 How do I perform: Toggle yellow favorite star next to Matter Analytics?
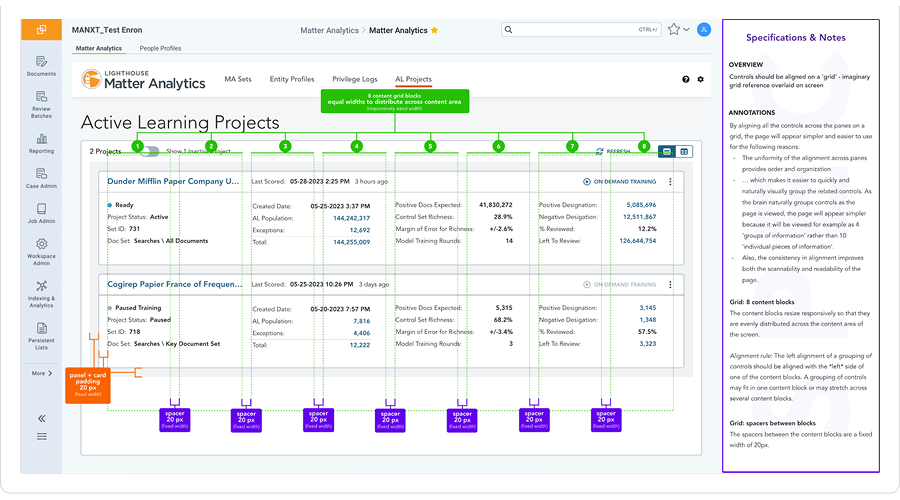(x=435, y=30)
